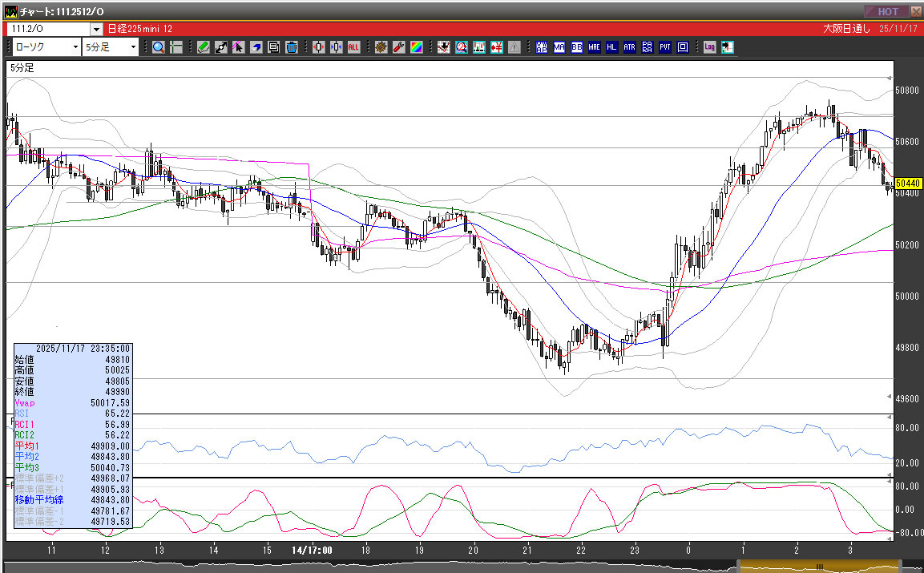924x573 pixels.
Task: Click the magnifier zoom tool icon
Action: pos(159,47)
